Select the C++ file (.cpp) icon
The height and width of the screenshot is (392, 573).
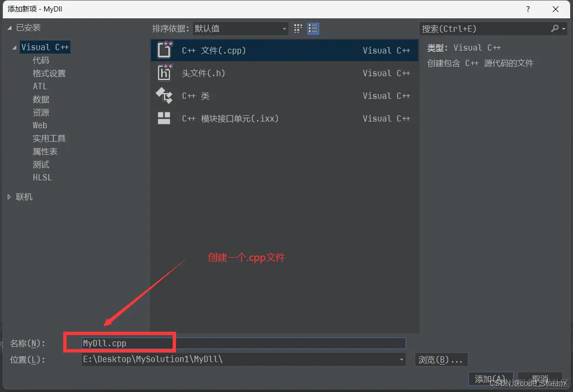165,50
